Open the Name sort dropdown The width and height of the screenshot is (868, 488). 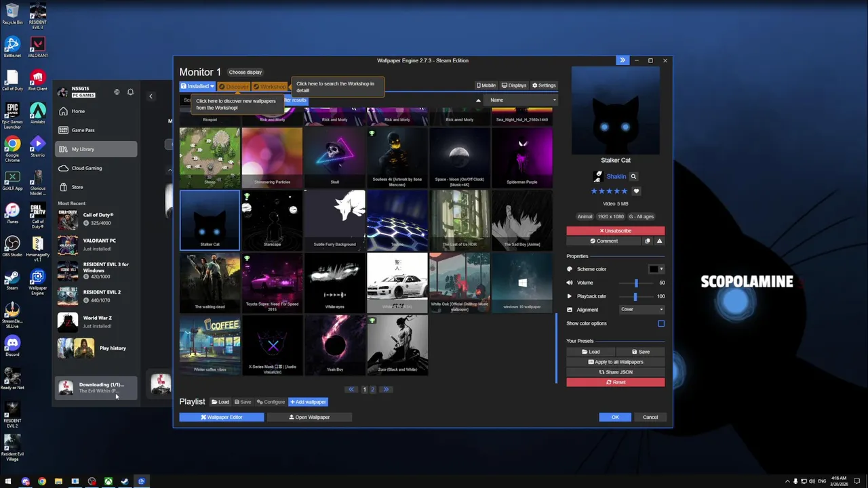tap(522, 100)
